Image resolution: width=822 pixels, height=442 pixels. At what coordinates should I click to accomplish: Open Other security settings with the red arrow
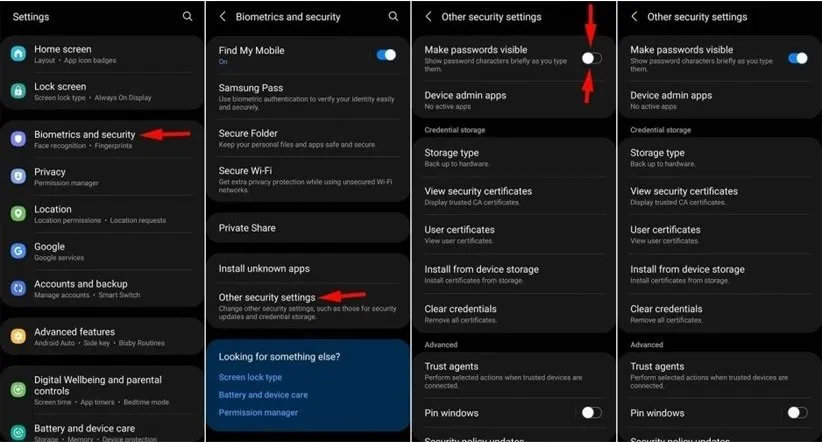(x=308, y=306)
